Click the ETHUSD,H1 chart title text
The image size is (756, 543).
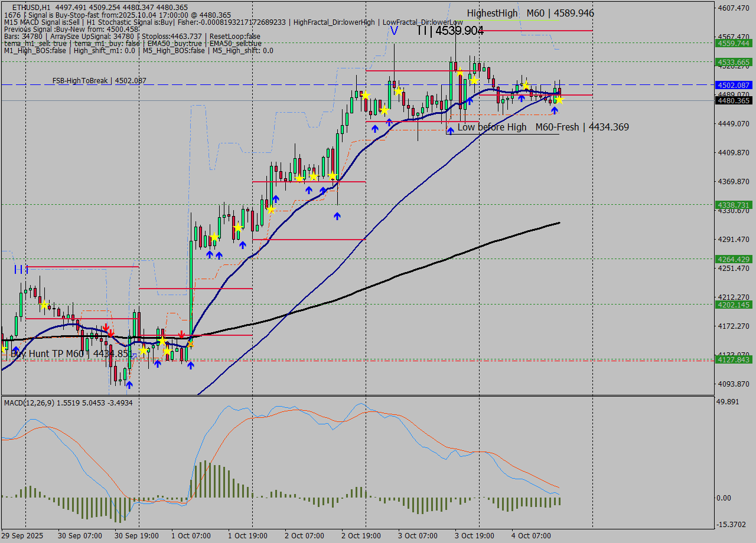[x=31, y=7]
